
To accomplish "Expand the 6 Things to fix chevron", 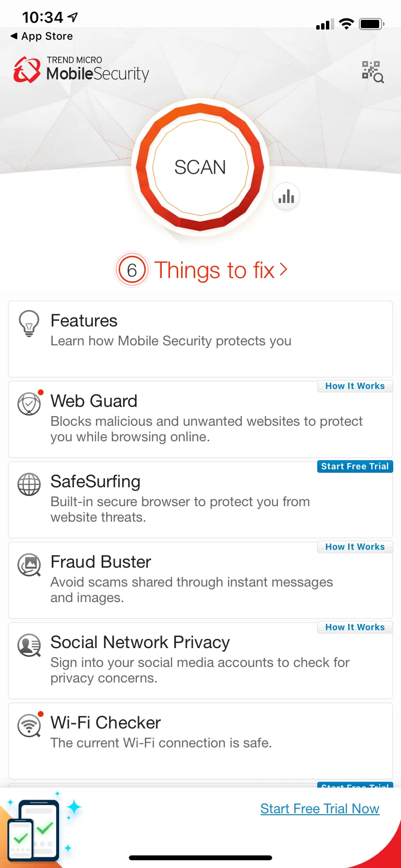I will (283, 269).
